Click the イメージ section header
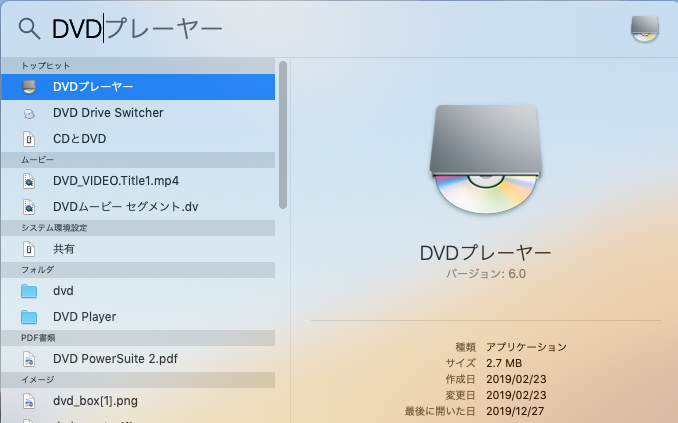The width and height of the screenshot is (678, 423). tap(138, 380)
